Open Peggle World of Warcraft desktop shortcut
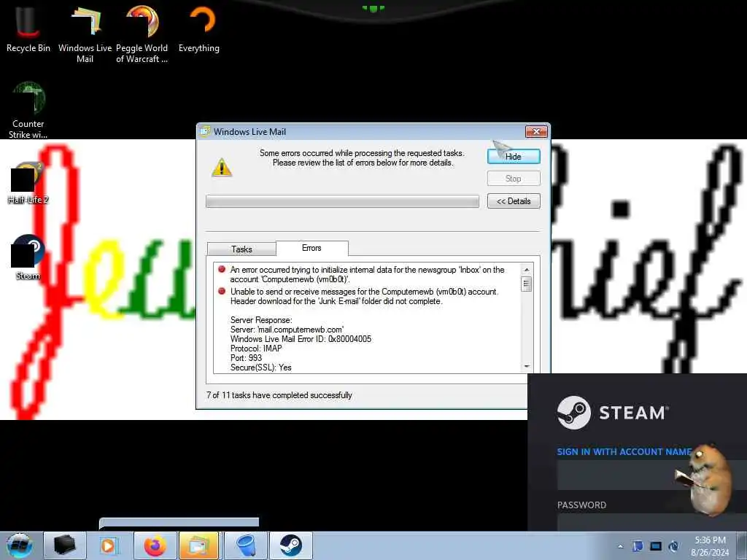Viewport: 747px width, 560px height. click(142, 34)
